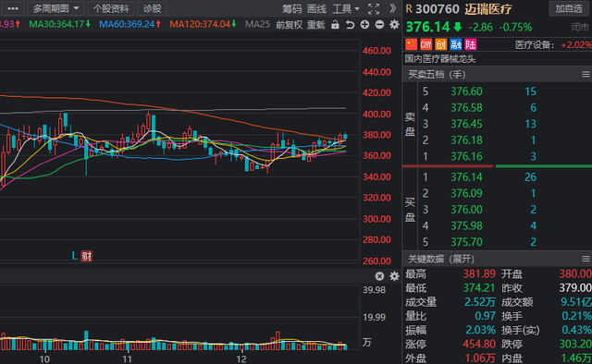Click the 财 marker on chart
Viewport: 592px width, 364px height.
[x=86, y=256]
